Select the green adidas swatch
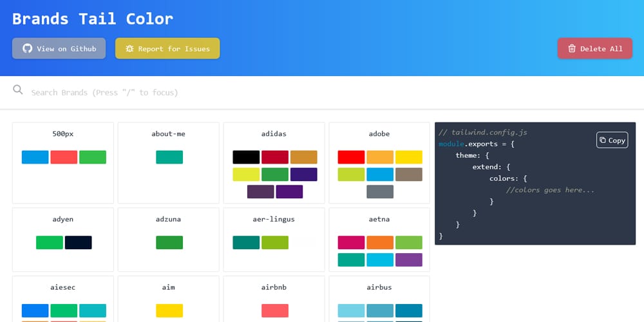 (275, 174)
